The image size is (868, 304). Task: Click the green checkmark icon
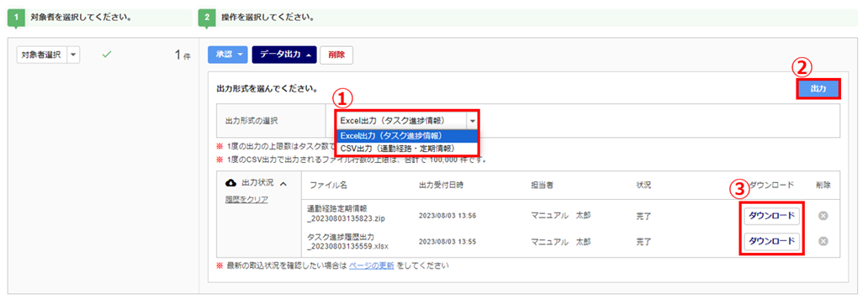click(x=108, y=55)
